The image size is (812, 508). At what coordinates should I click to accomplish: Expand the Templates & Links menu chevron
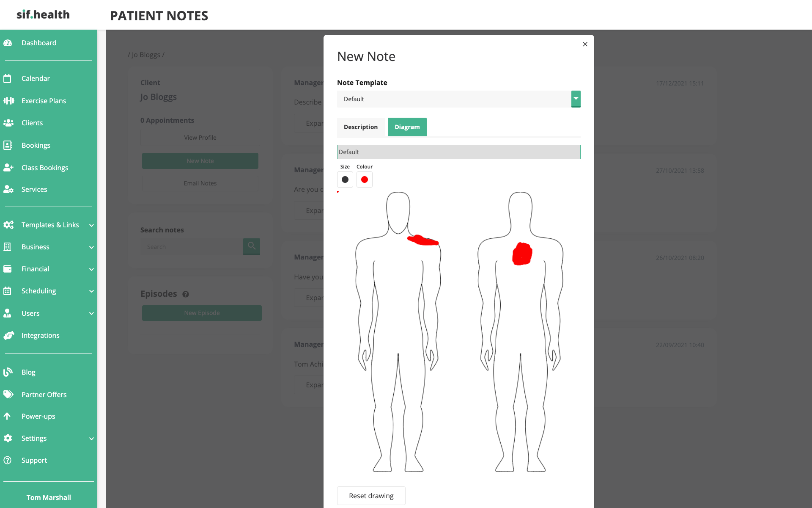(91, 225)
